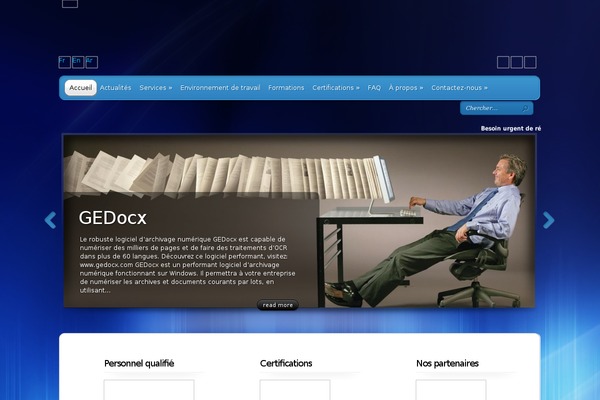Click the read more button on the slide
Image resolution: width=600 pixels, height=400 pixels.
(277, 305)
